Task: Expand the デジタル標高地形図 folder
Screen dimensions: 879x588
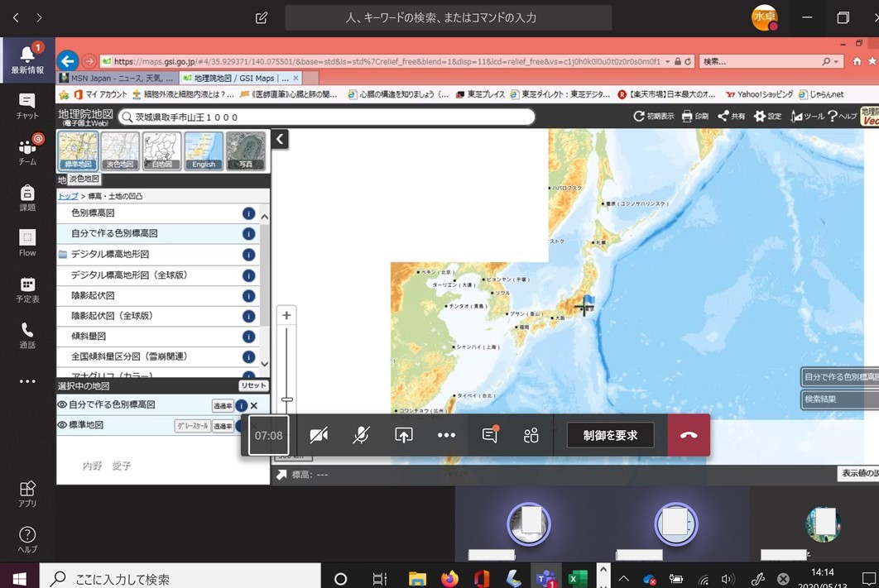Action: point(63,255)
